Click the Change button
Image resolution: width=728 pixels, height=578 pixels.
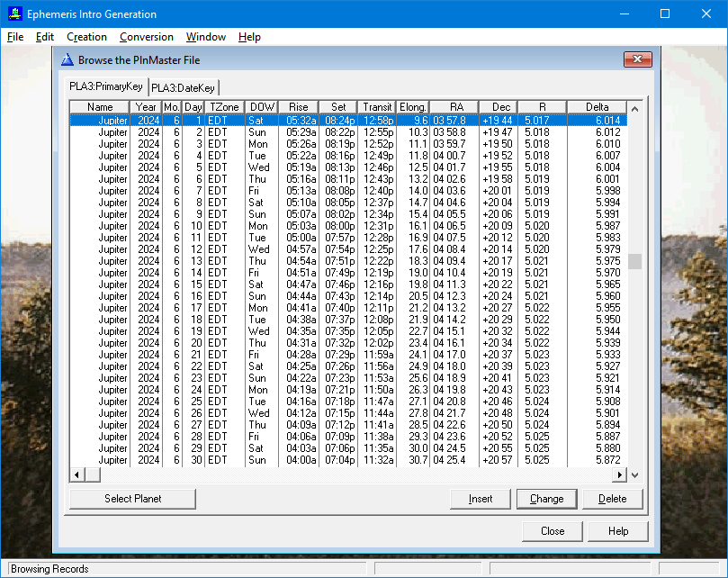546,499
